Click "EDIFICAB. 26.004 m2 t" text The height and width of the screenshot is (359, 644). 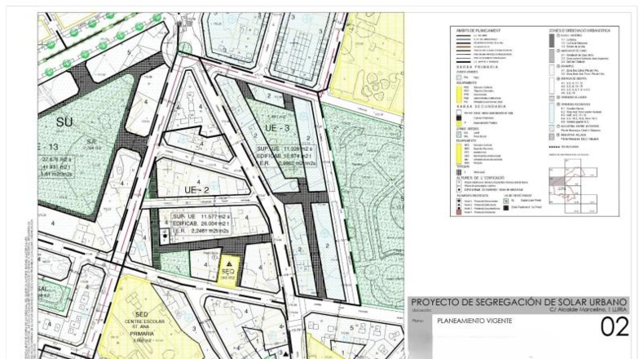pos(201,224)
